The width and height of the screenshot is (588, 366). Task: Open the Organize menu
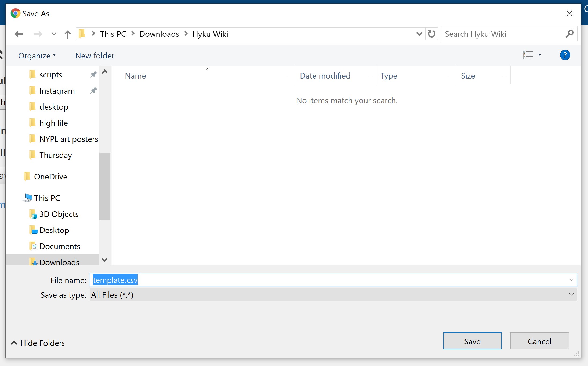pos(37,56)
